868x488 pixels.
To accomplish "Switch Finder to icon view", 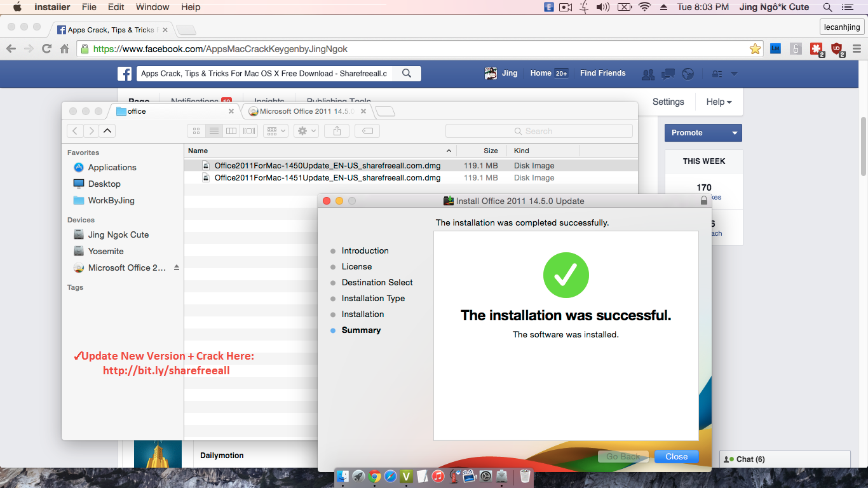I will click(x=196, y=131).
